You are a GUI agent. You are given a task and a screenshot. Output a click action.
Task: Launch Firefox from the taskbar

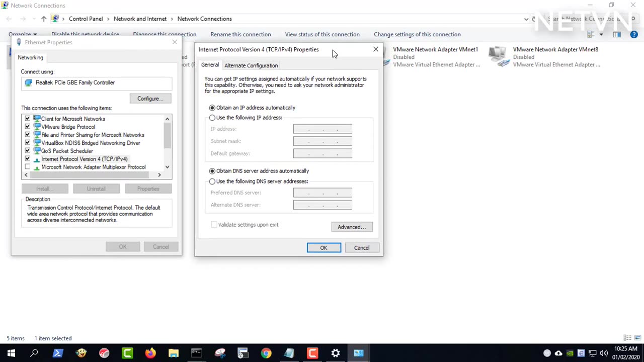pos(150,353)
